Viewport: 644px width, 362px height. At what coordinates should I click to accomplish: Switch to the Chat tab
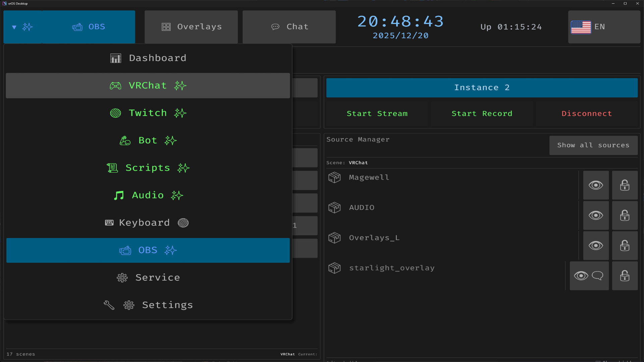pyautogui.click(x=289, y=27)
